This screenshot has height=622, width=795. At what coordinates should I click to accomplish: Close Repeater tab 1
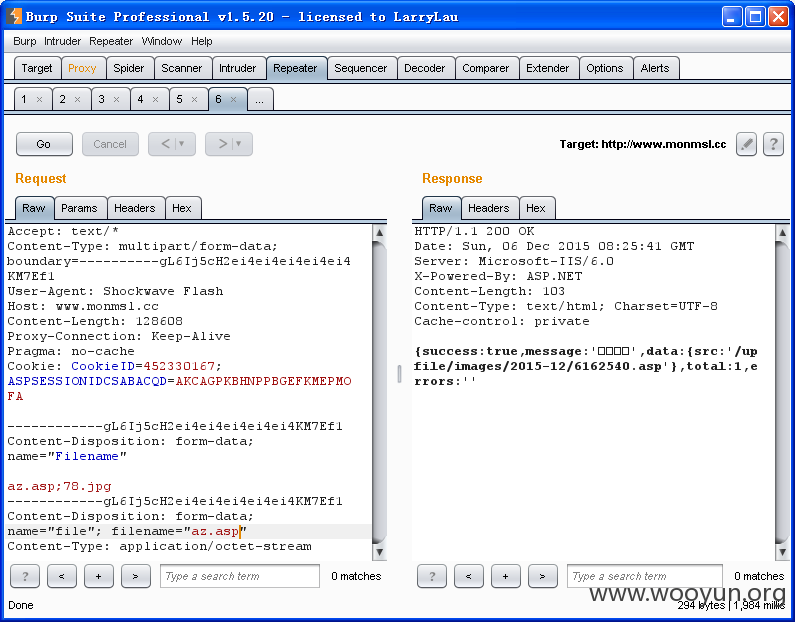[x=40, y=99]
